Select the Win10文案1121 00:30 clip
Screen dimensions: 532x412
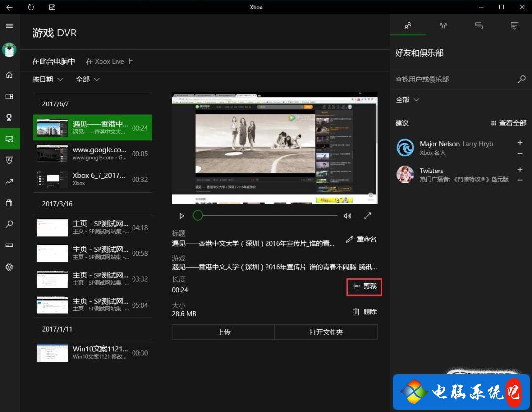pos(92,353)
